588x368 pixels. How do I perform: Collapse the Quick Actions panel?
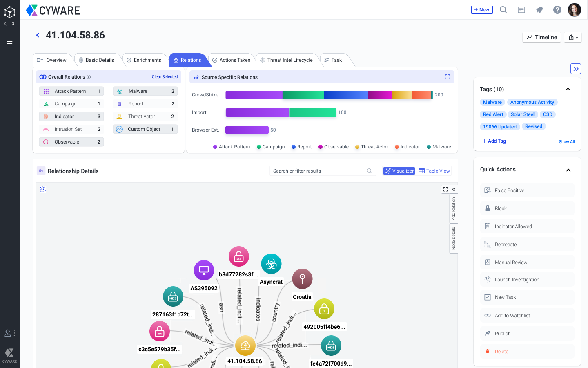[568, 170]
